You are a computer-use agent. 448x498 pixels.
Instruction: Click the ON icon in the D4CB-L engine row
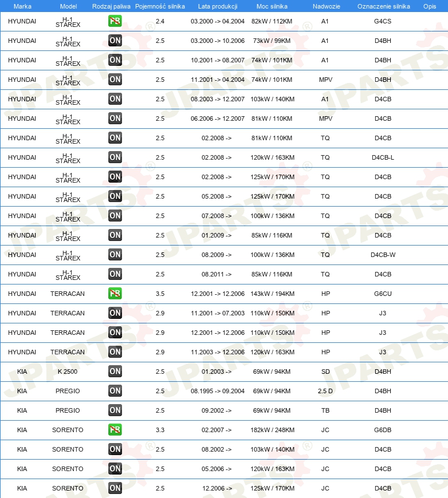click(x=115, y=157)
